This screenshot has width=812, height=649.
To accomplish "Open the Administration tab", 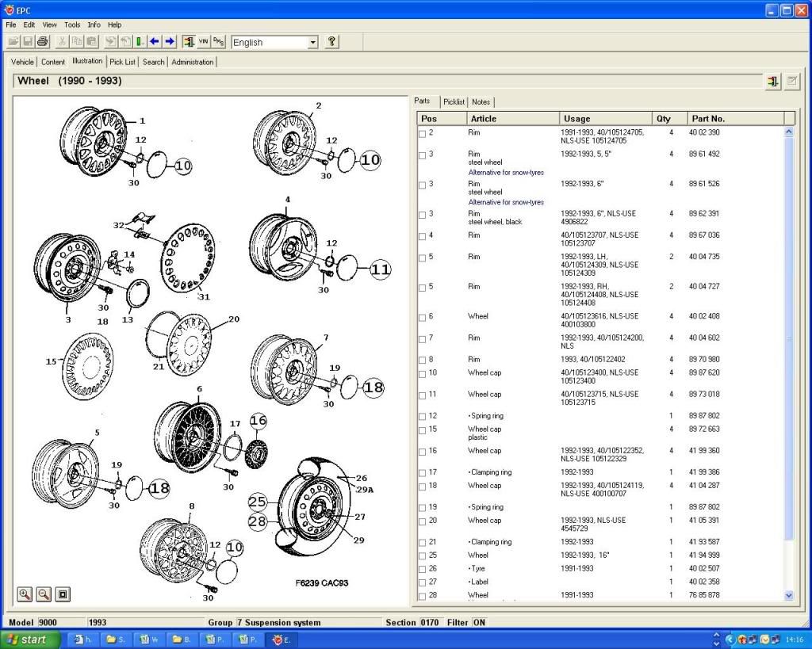I will 193,61.
